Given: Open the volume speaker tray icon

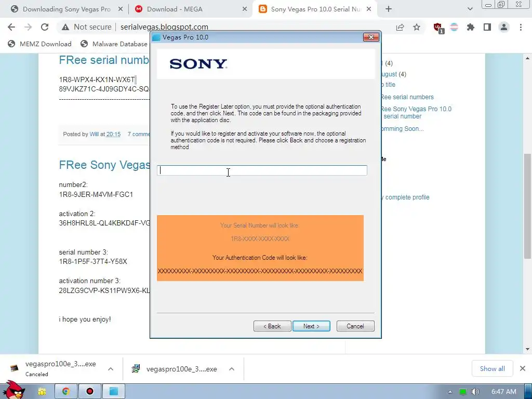Looking at the screenshot, I should tap(475, 392).
